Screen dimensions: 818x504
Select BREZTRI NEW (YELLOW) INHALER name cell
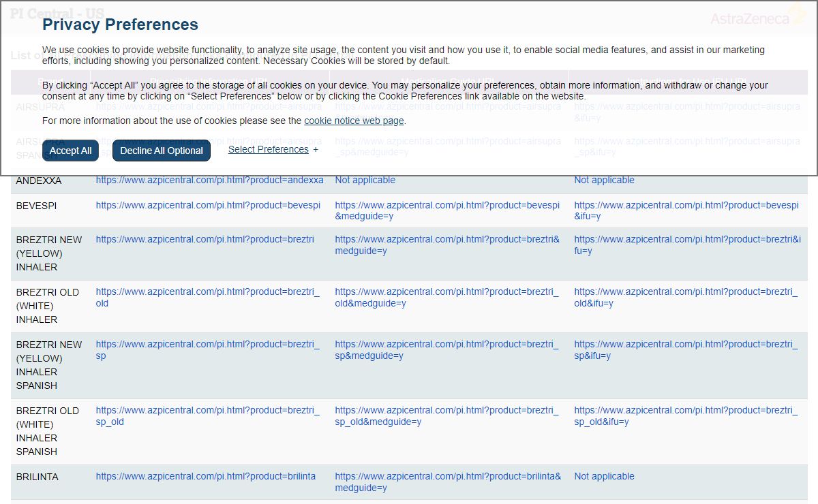pos(49,253)
